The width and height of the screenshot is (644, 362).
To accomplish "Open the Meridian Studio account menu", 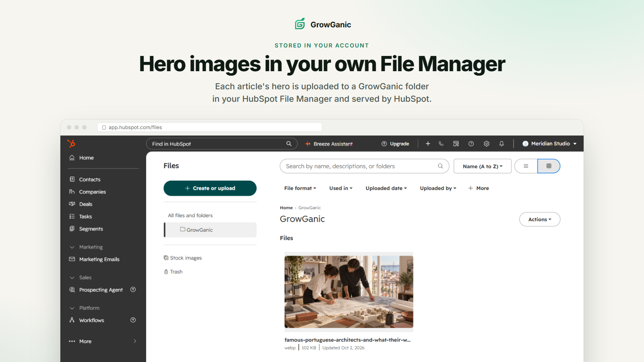I will [549, 144].
